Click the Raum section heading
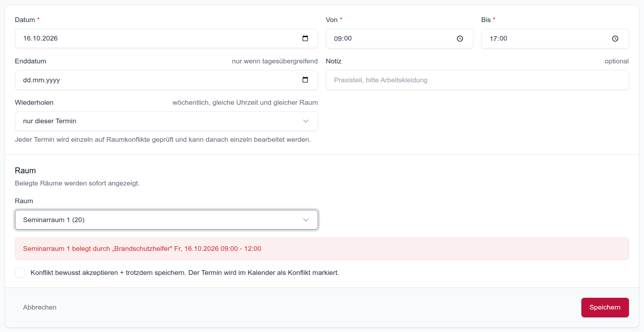644x332 pixels. click(x=25, y=171)
